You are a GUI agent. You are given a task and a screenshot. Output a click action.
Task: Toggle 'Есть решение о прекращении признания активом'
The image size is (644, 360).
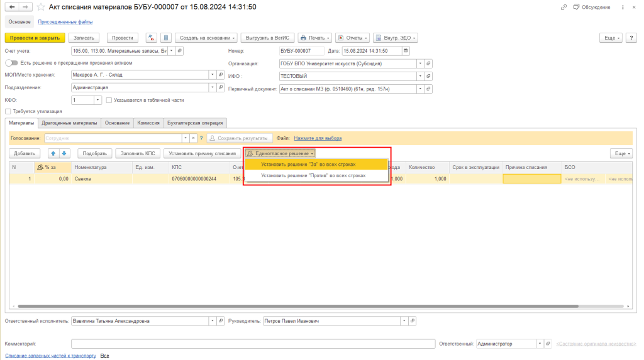pos(11,63)
